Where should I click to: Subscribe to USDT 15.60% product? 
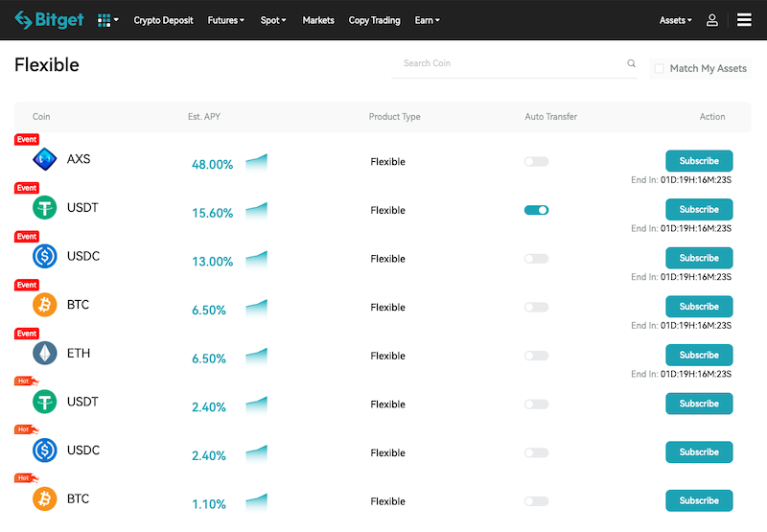(x=699, y=209)
